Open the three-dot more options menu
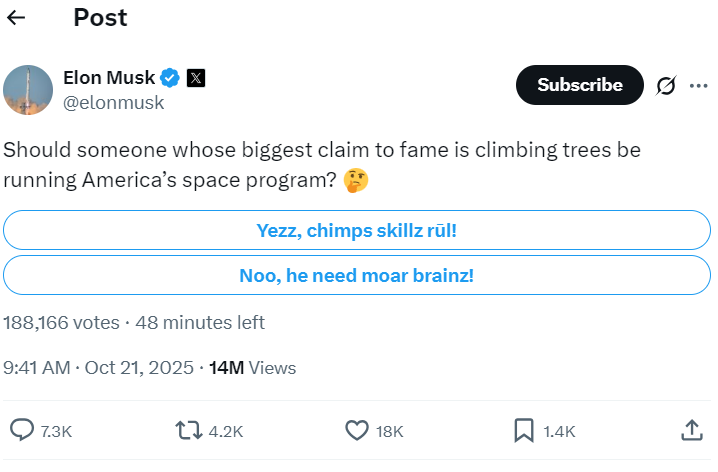Screen dimensions: 718x472 pos(698,86)
